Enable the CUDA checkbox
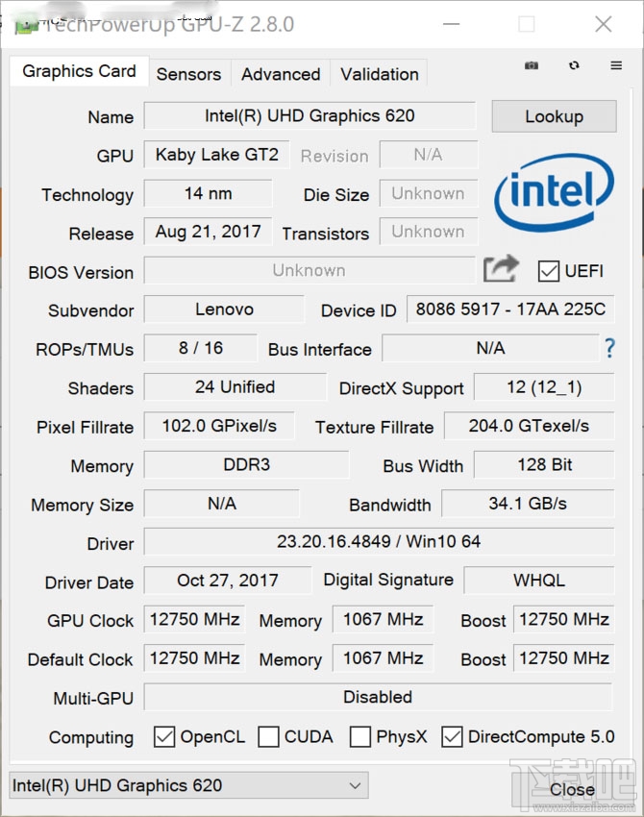Image resolution: width=644 pixels, height=817 pixels. tap(268, 737)
